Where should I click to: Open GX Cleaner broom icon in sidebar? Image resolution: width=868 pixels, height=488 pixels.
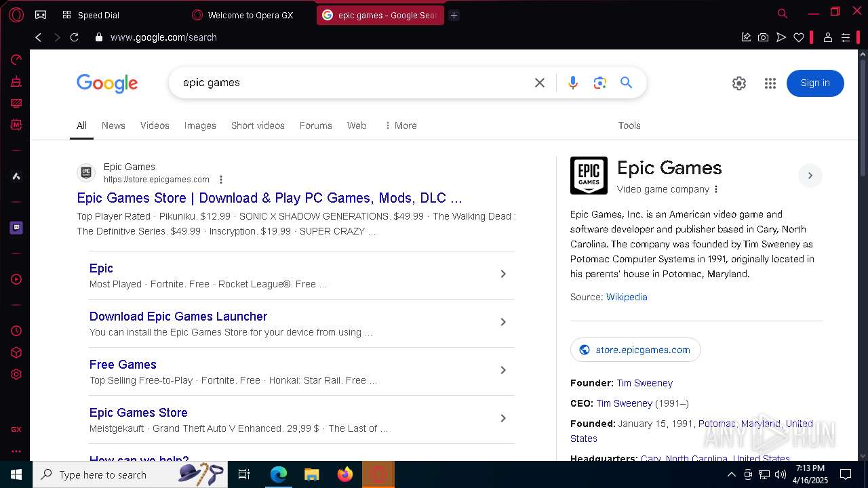click(16, 81)
